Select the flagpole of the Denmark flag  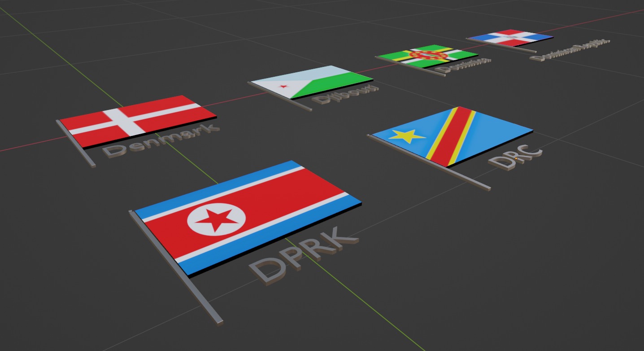[x=75, y=143]
